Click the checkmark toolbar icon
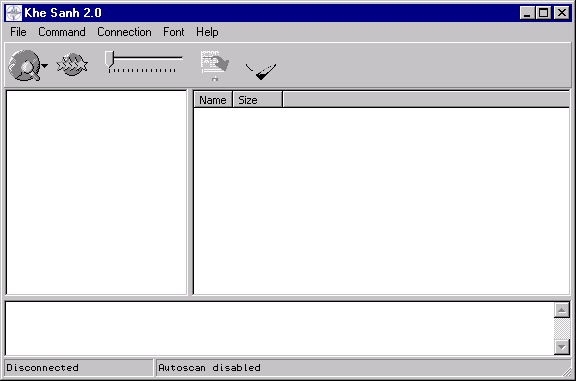The image size is (576, 381). (x=261, y=71)
